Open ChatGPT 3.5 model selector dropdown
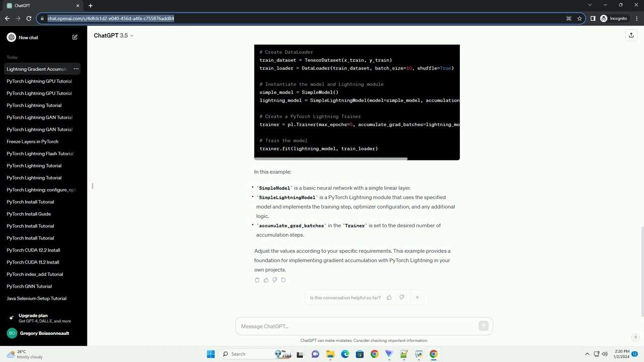Screen dimensions: 644x362 (114, 36)
